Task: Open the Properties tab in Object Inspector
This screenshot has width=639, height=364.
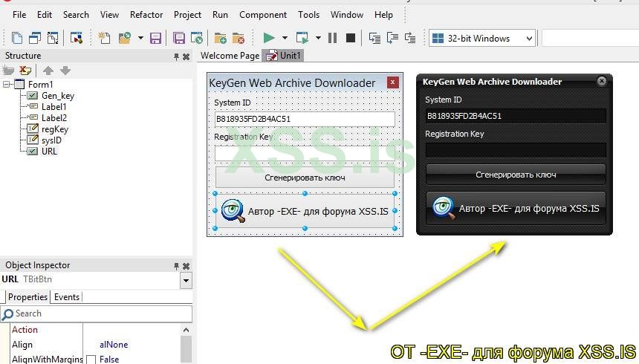Action: 27,296
